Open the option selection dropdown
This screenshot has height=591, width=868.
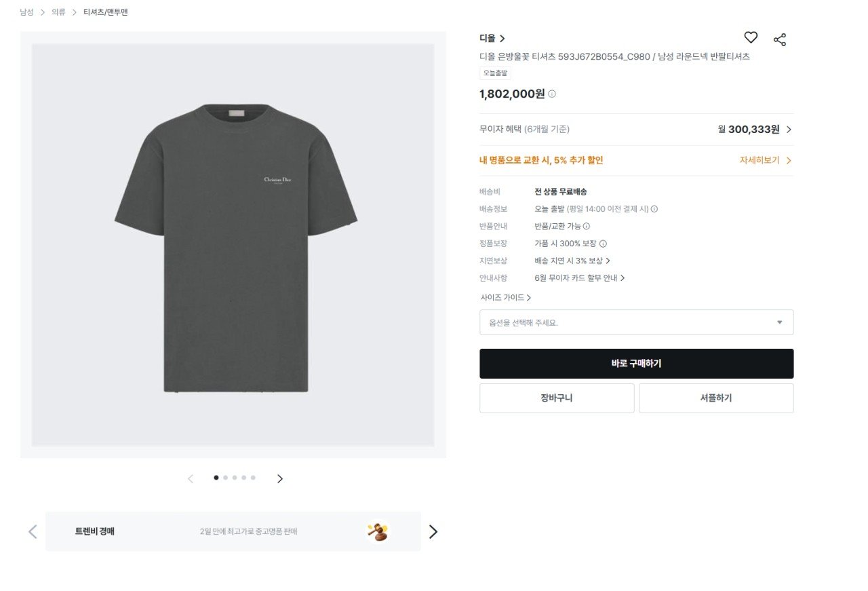pos(636,322)
